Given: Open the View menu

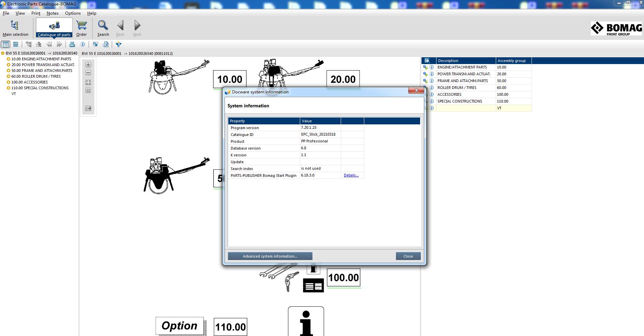Looking at the screenshot, I should (x=20, y=13).
